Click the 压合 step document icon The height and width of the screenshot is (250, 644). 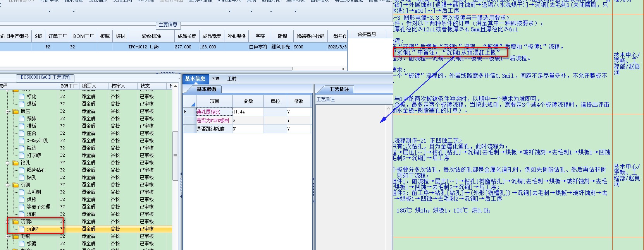(22, 133)
